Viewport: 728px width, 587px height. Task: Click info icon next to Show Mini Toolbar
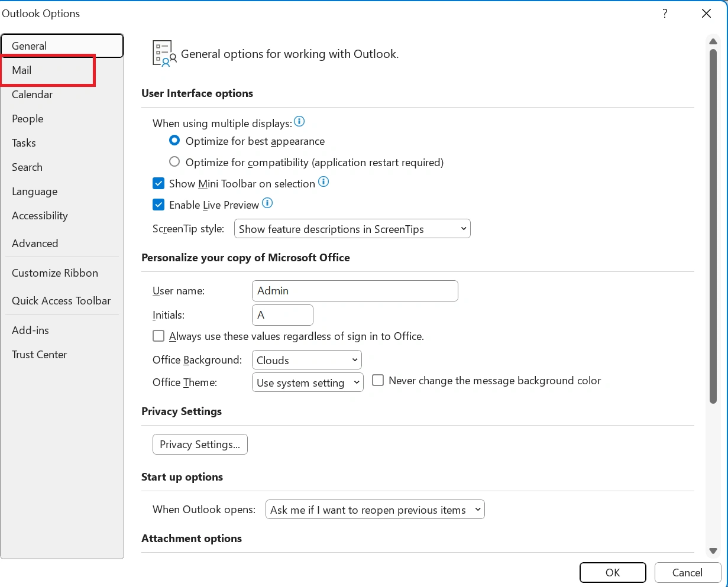(323, 182)
